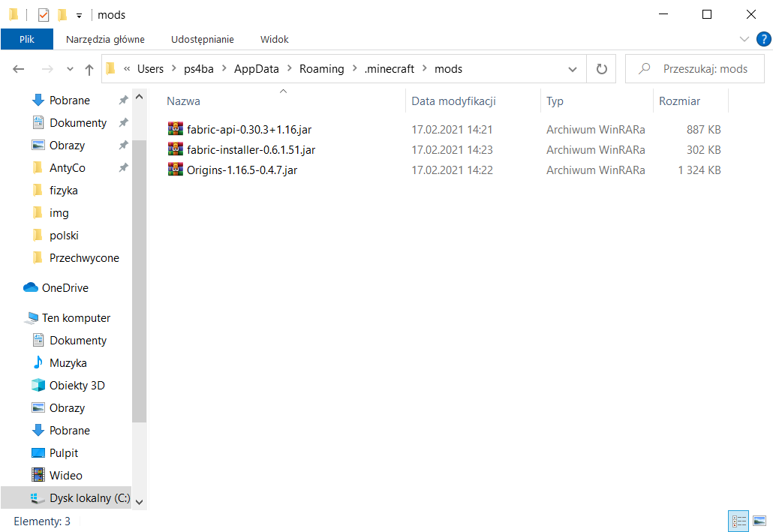This screenshot has height=532, width=773.
Task: Go forward with the right arrow
Action: coord(47,69)
